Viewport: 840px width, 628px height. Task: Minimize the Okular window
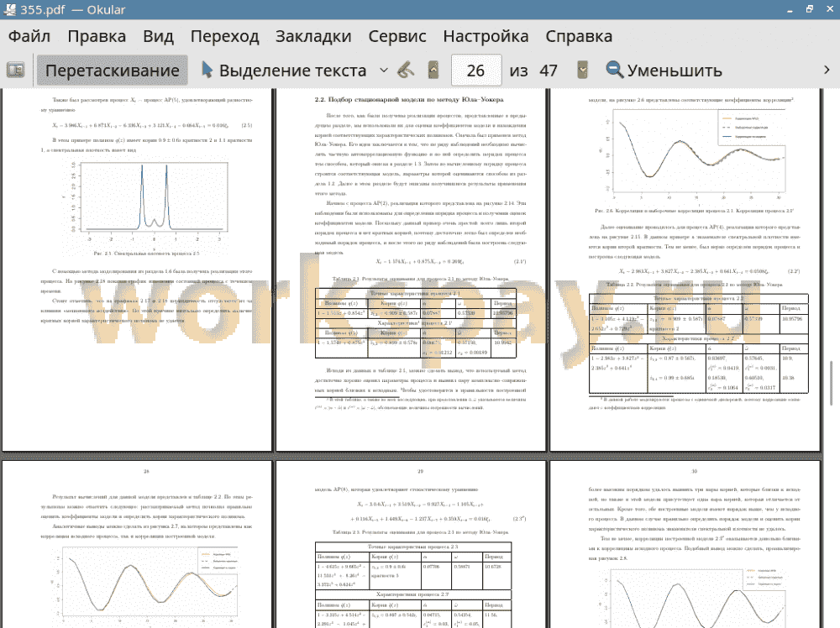(x=790, y=9)
